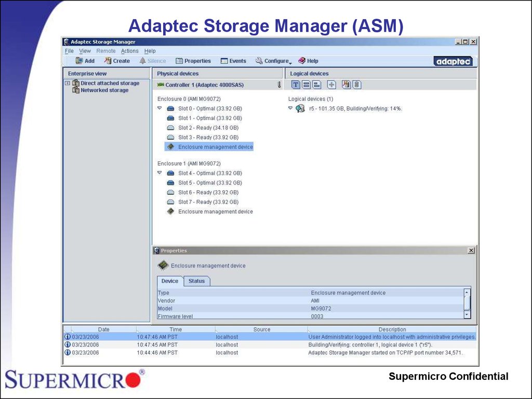Click the Slot 6 disk icon
This screenshot has width=532, height=399.
170,192
